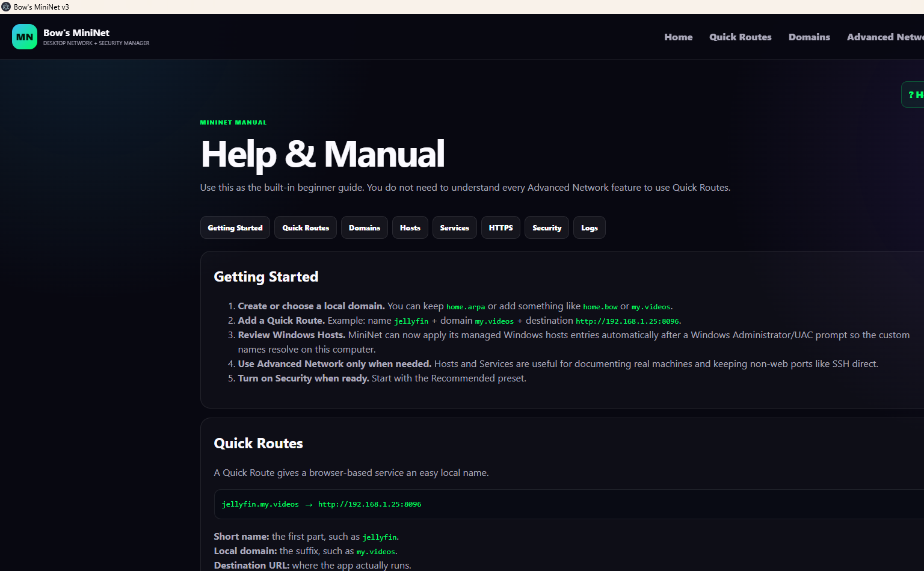The width and height of the screenshot is (924, 571).
Task: Select the Domains manual chip
Action: point(365,227)
